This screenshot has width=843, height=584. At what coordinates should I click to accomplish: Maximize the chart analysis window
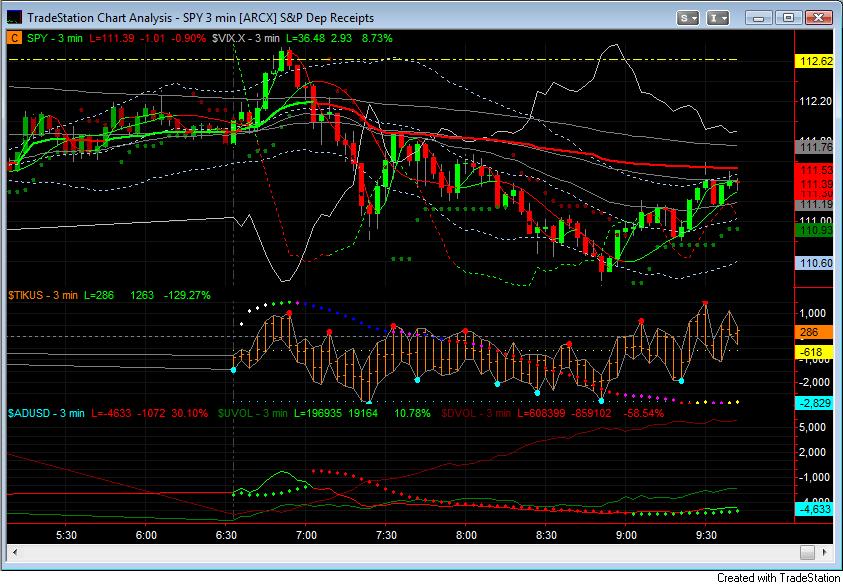point(789,18)
